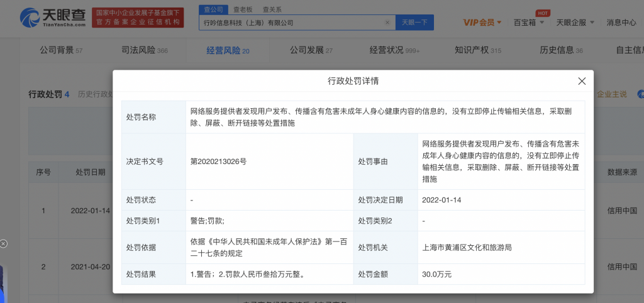Click the penalty decision date 2022-01-14 in dialog
This screenshot has width=644, height=303.
[441, 200]
